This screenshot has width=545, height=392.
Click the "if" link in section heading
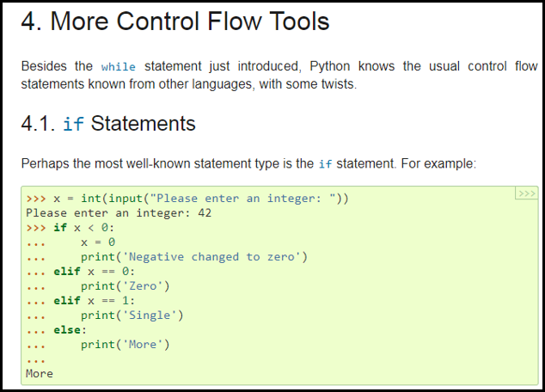[73, 124]
